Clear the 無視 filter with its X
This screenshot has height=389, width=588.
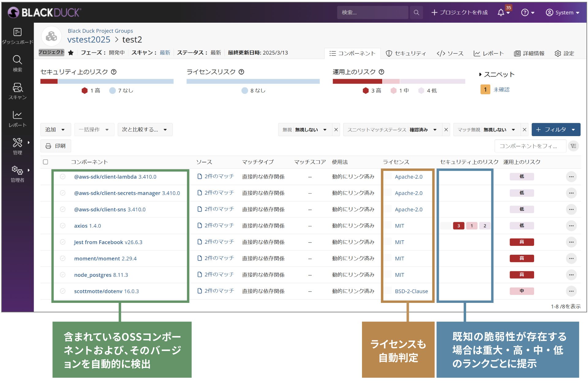tap(336, 130)
